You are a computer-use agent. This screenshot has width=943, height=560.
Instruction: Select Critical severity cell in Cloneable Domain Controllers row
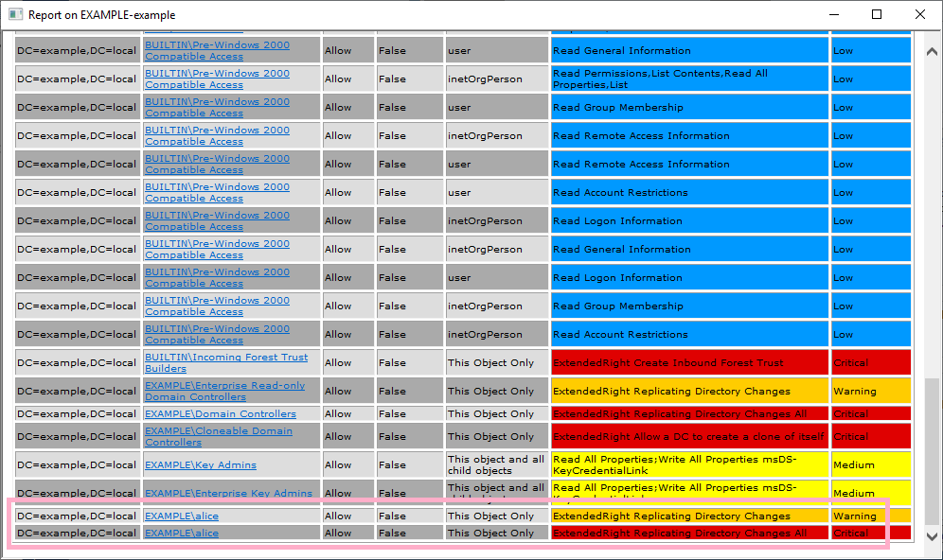[871, 437]
